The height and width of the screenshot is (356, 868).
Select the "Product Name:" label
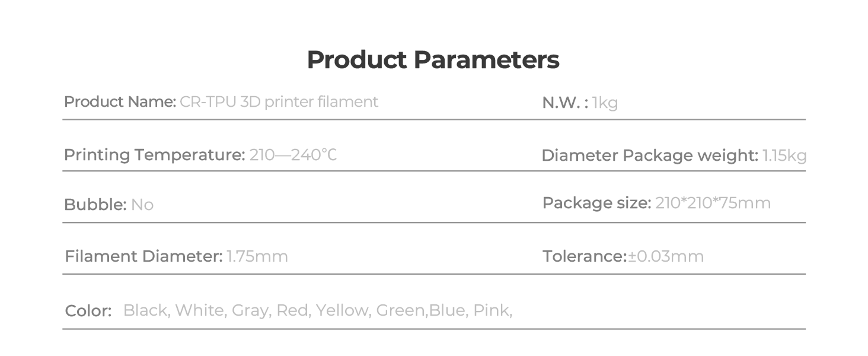(x=120, y=102)
